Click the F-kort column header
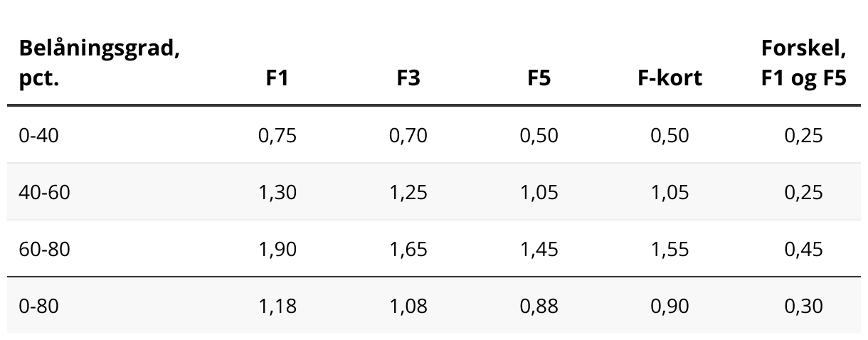The image size is (868, 340). click(x=669, y=78)
